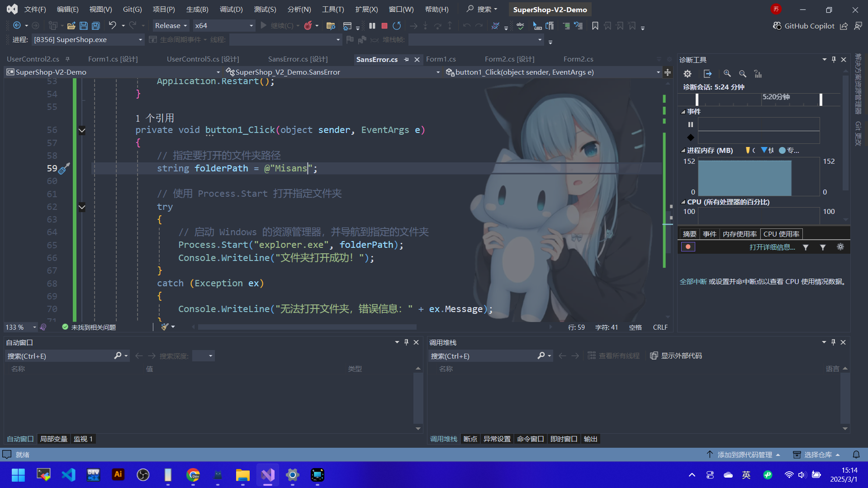
Task: Open the button1_Click member navigation dropdown
Action: coord(553,72)
